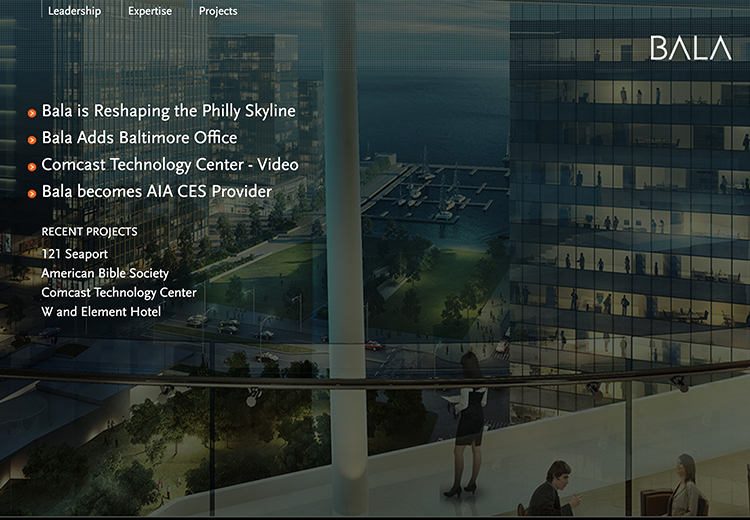
Task: View the American Bible Society project
Action: 105,273
